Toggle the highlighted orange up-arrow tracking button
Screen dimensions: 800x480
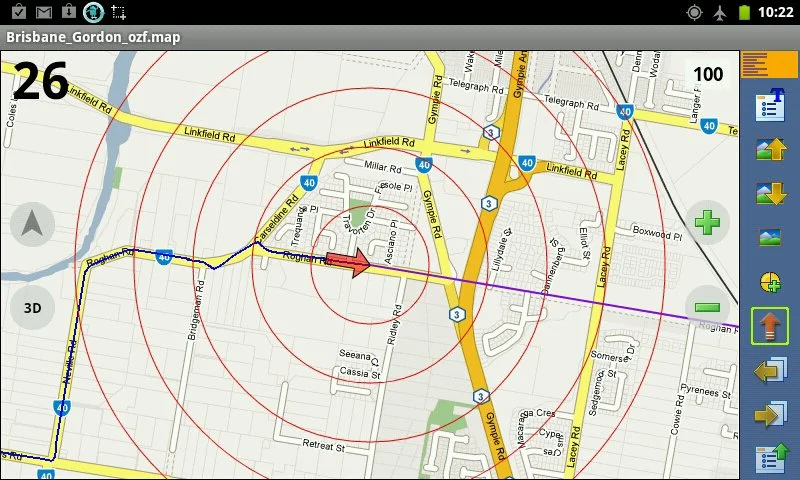(x=769, y=326)
